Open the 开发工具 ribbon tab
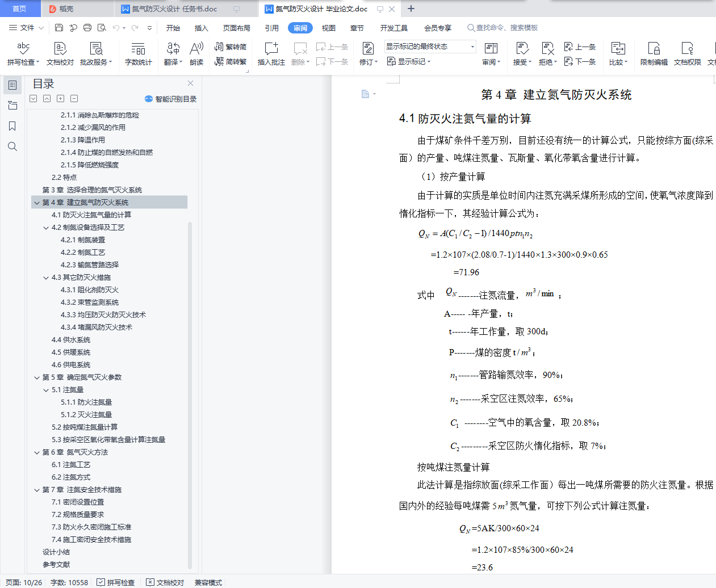The width and height of the screenshot is (716, 588). pyautogui.click(x=394, y=28)
